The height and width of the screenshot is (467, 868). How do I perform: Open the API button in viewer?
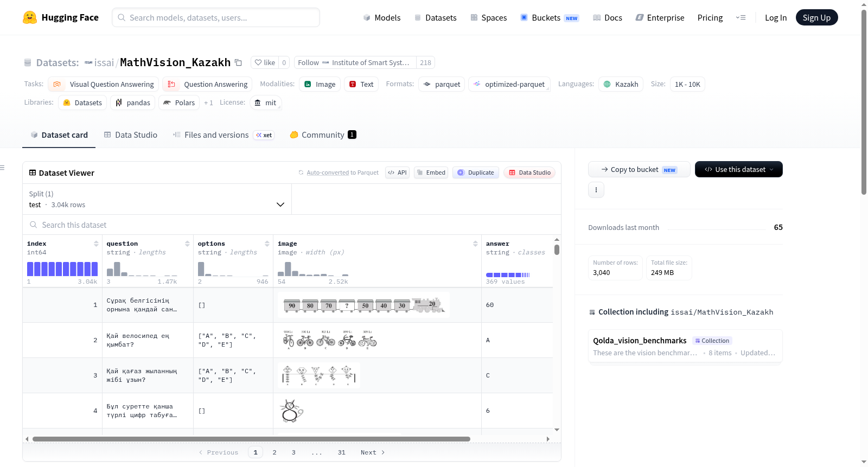tap(397, 172)
